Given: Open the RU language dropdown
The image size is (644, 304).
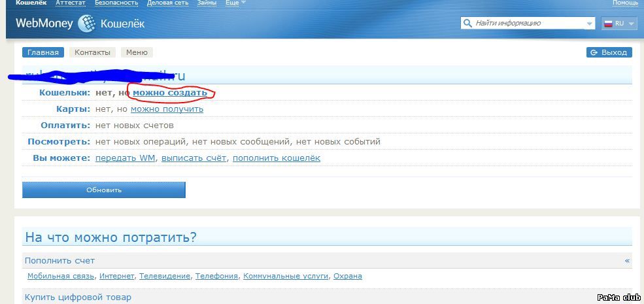Looking at the screenshot, I should pyautogui.click(x=620, y=24).
